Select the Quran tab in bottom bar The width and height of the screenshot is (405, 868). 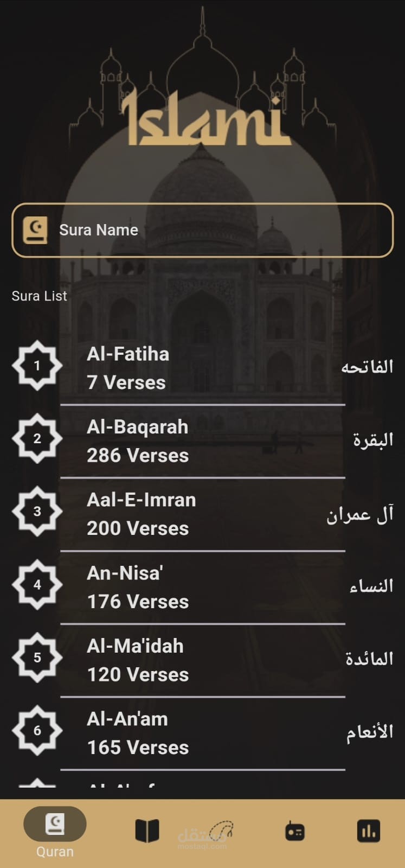coord(55,832)
